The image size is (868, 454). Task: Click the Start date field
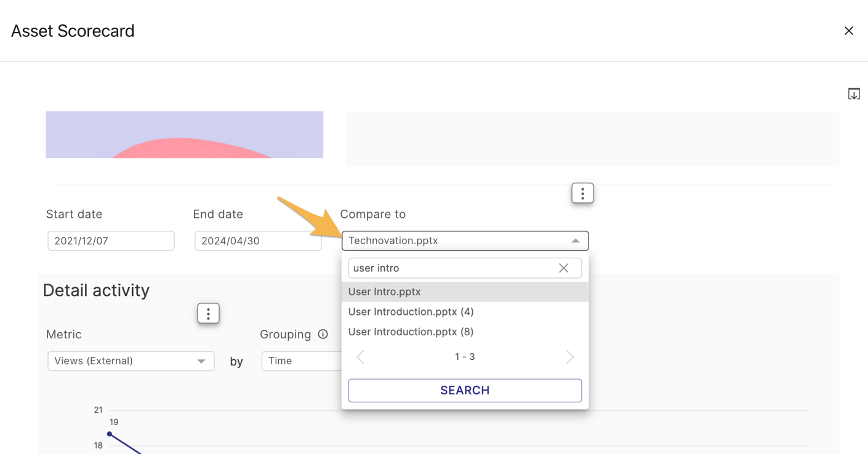tap(111, 241)
